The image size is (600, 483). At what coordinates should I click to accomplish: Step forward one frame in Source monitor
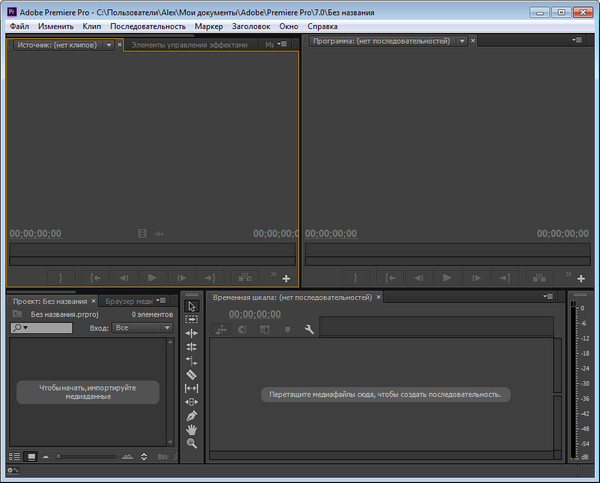181,277
